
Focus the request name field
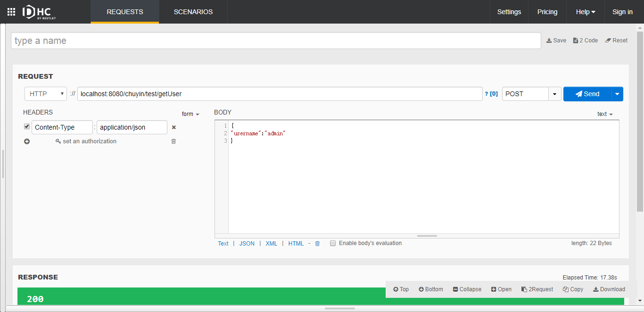[276, 41]
